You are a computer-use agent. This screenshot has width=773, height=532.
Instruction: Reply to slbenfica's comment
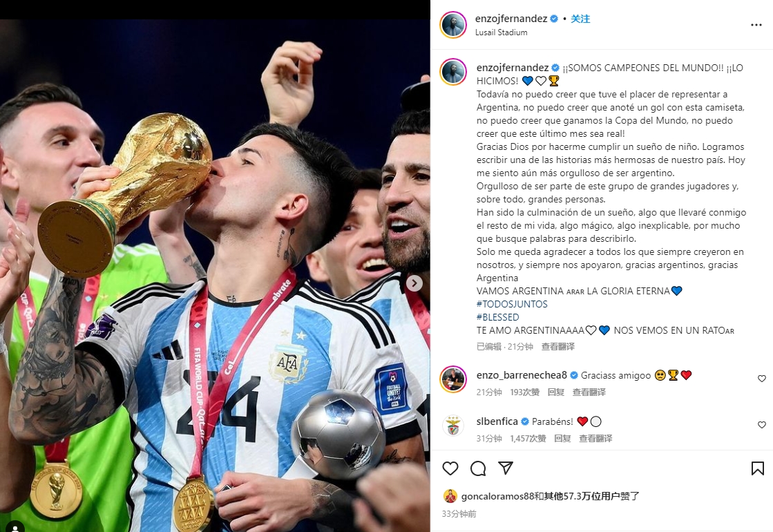click(562, 438)
